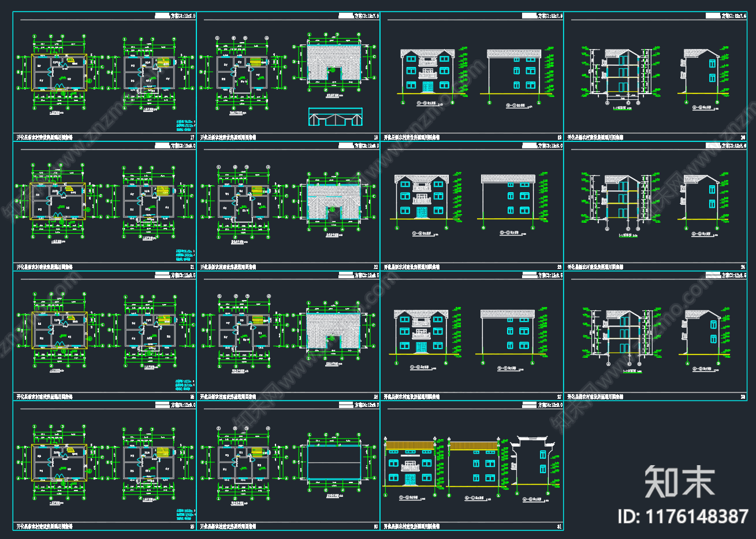Image resolution: width=756 pixels, height=539 pixels.
Task: Select the first-floor plan on sheet 21
Action: 58,201
